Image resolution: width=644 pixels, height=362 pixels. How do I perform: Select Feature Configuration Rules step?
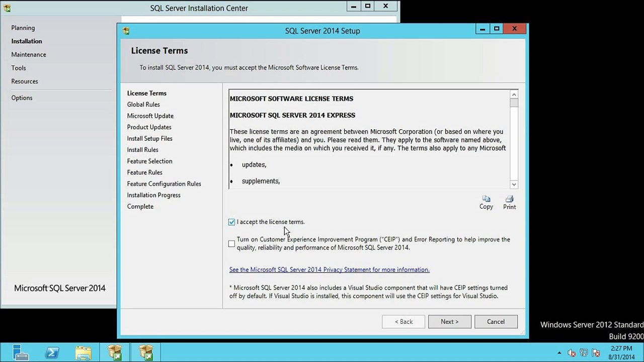[x=164, y=184]
